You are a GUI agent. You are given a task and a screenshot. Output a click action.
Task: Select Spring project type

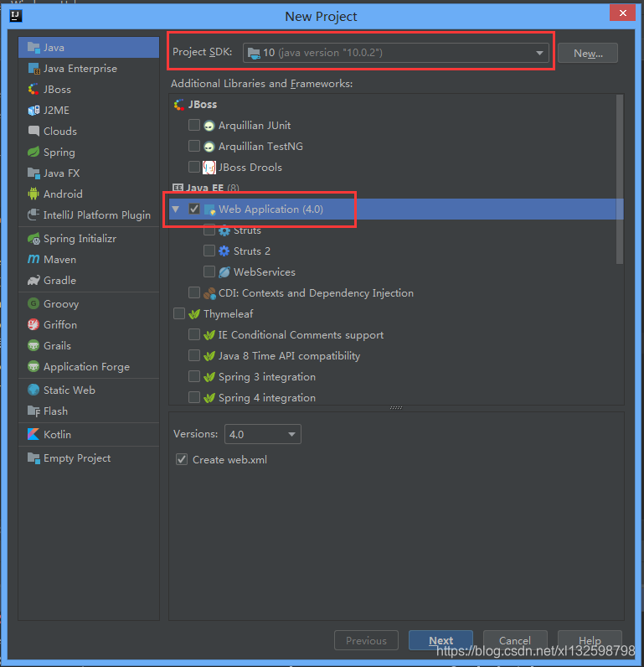click(89, 152)
